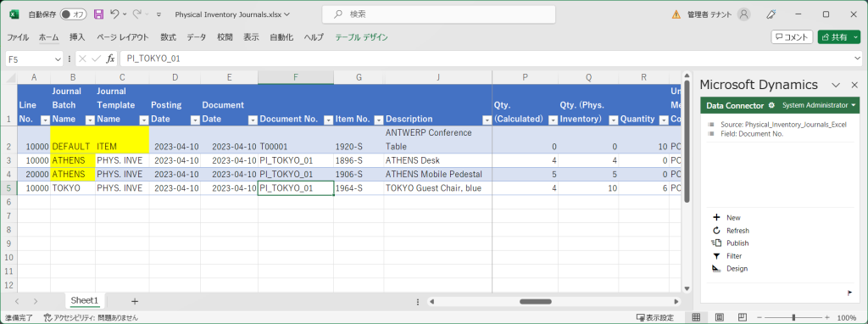Click the Redo arrow icon
This screenshot has height=324, width=868.
[136, 14]
